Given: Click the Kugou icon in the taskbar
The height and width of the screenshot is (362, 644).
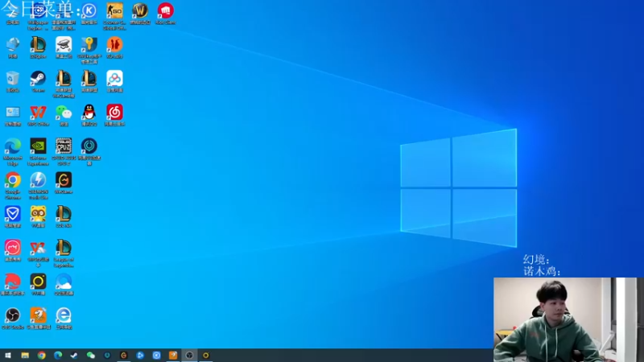Looking at the screenshot, I should click(156, 356).
